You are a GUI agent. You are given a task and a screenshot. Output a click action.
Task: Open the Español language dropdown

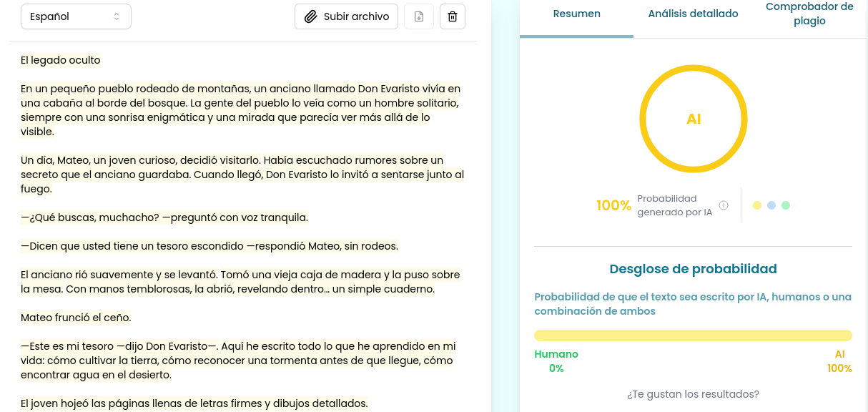76,16
